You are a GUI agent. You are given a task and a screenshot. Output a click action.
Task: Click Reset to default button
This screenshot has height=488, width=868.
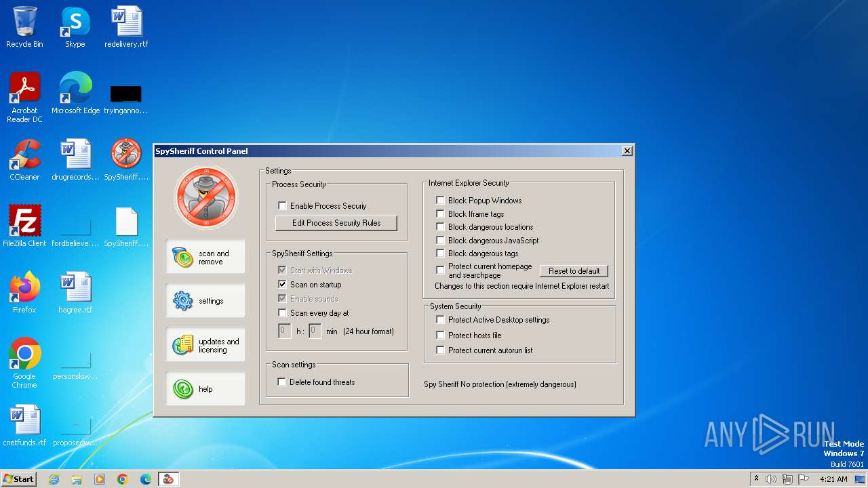click(574, 271)
